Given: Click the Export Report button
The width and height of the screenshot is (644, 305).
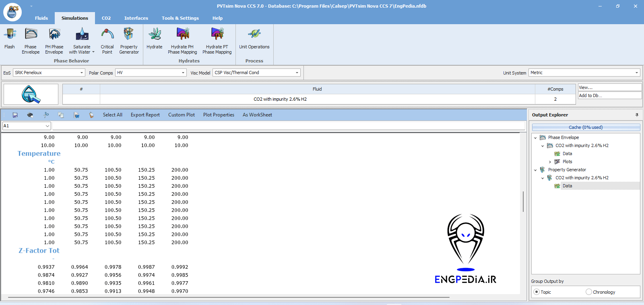Looking at the screenshot, I should click(x=145, y=115).
